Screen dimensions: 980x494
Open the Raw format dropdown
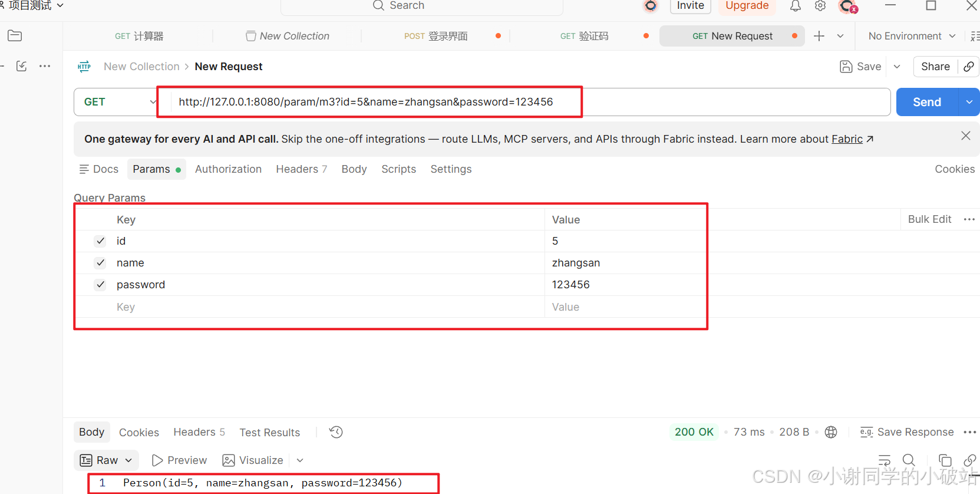click(x=106, y=460)
